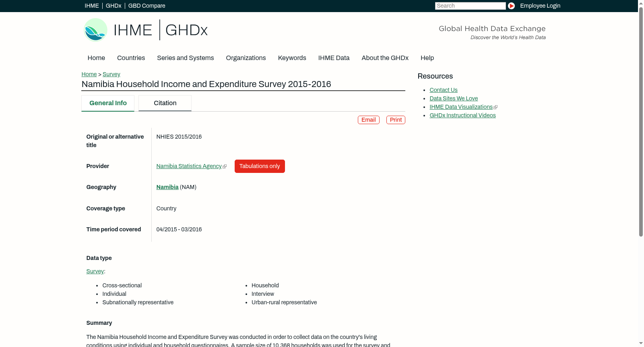Viewport: 644px width, 347px height.
Task: Click the Resources sidebar heading
Action: click(x=435, y=76)
